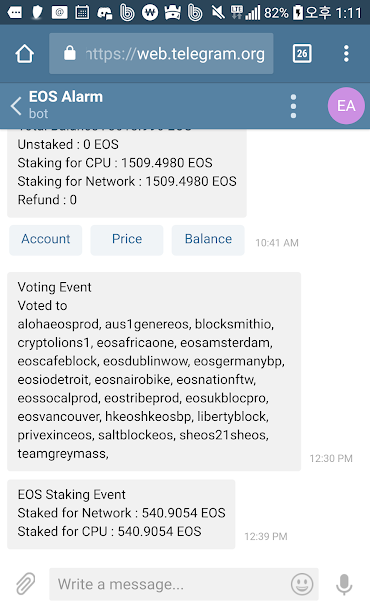Screen dimensions: 370x614
Task: Tap the EOS Staking Event message
Action: click(121, 514)
